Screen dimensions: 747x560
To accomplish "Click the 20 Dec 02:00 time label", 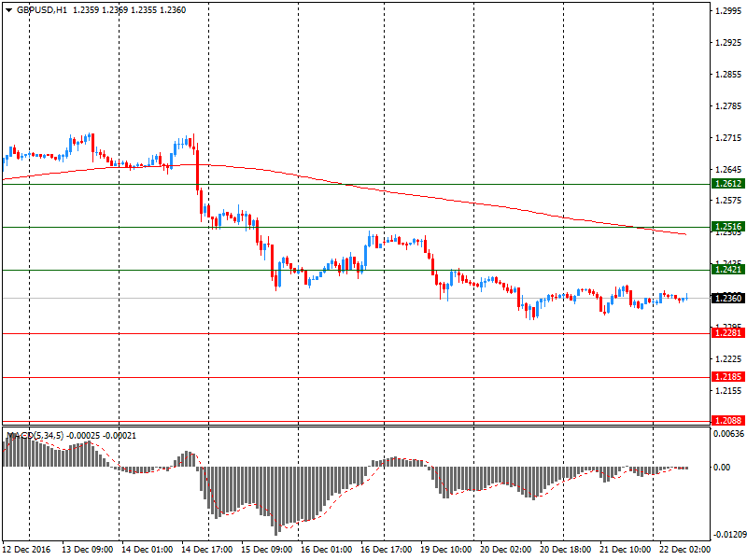I will pyautogui.click(x=505, y=550).
